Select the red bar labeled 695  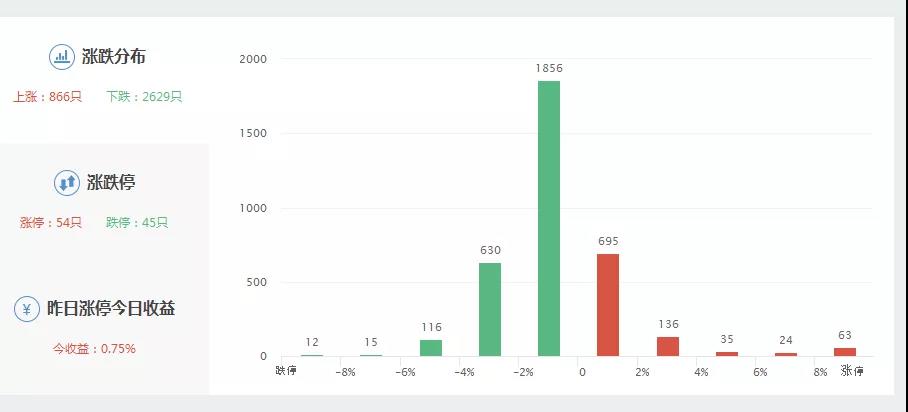pos(608,305)
